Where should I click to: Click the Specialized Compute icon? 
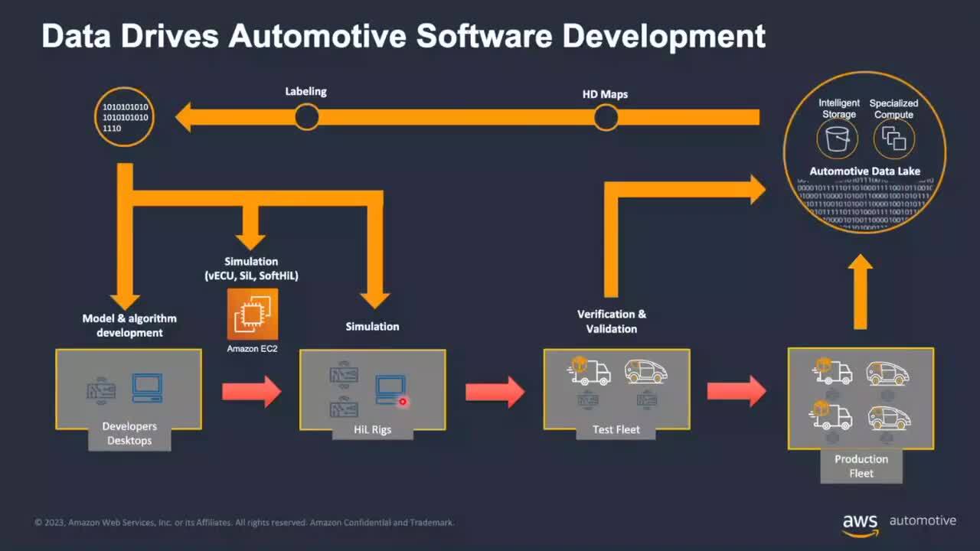pos(893,139)
